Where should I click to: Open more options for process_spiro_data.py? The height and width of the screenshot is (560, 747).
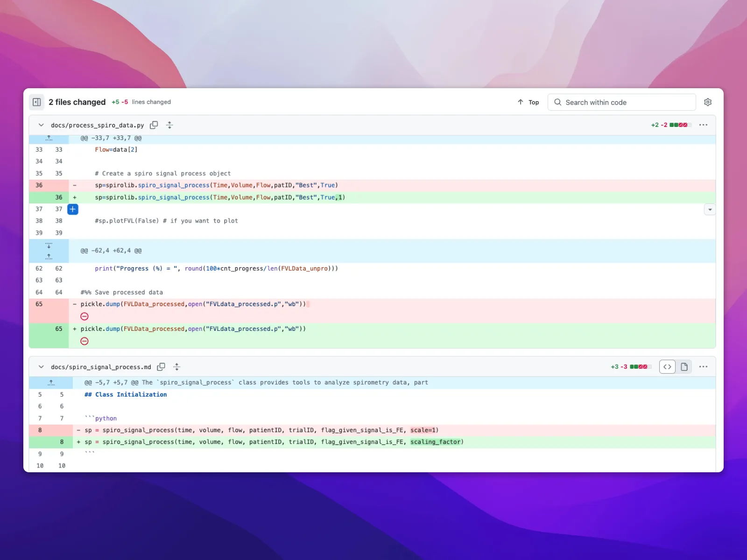(x=703, y=125)
